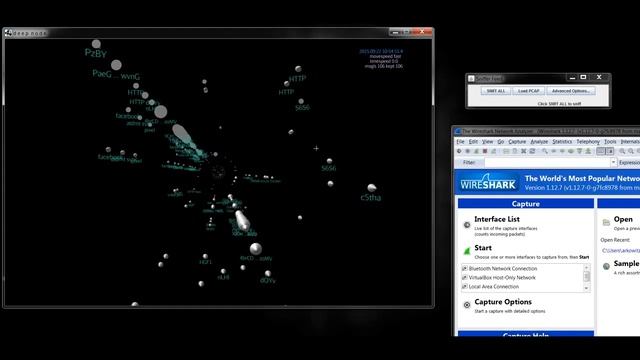The height and width of the screenshot is (360, 640).
Task: Open the Telephony menu in Wireshark
Action: [588, 142]
